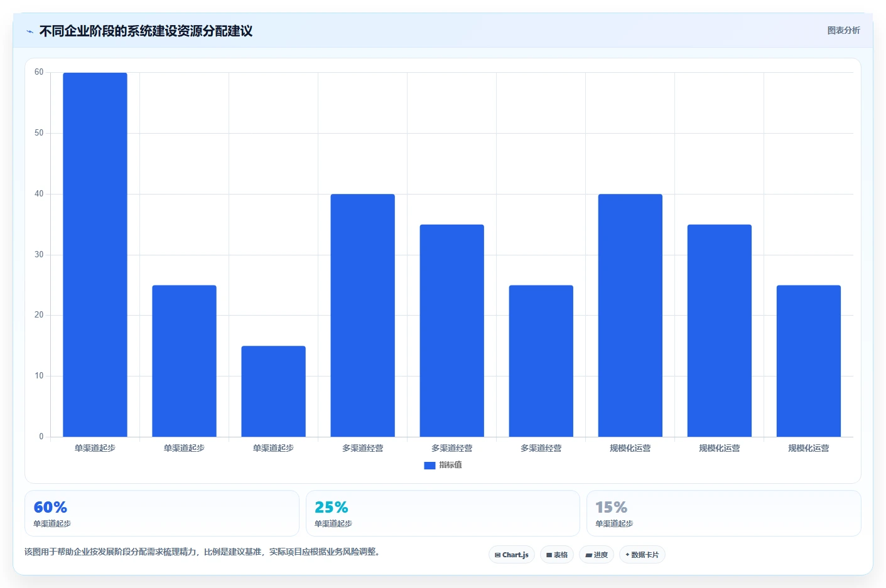Screen dimensions: 886x588
Task: Click the y-axis value 40
Action: [x=39, y=194]
